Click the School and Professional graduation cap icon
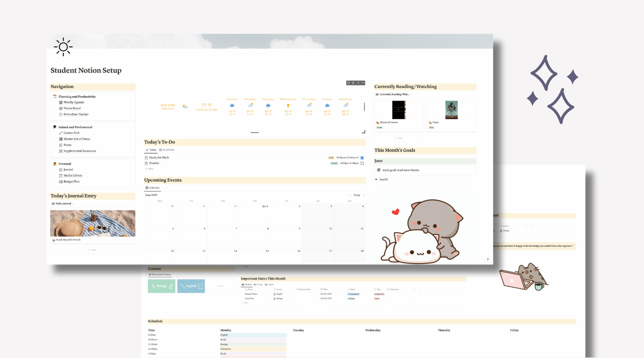 tap(55, 127)
